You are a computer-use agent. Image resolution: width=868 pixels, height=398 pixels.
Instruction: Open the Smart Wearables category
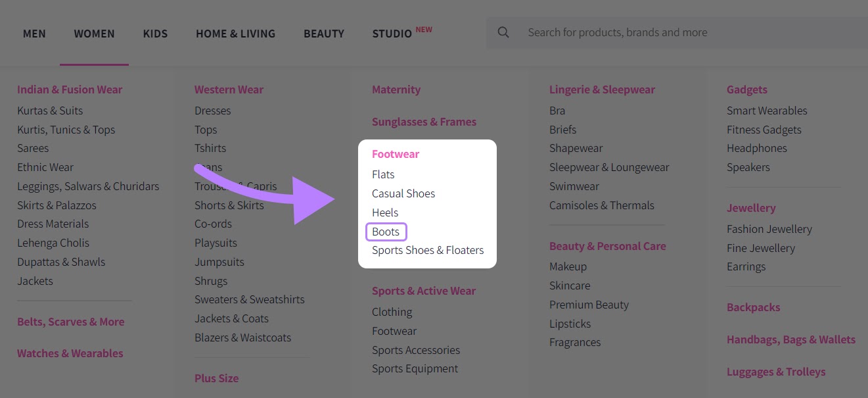coord(767,111)
